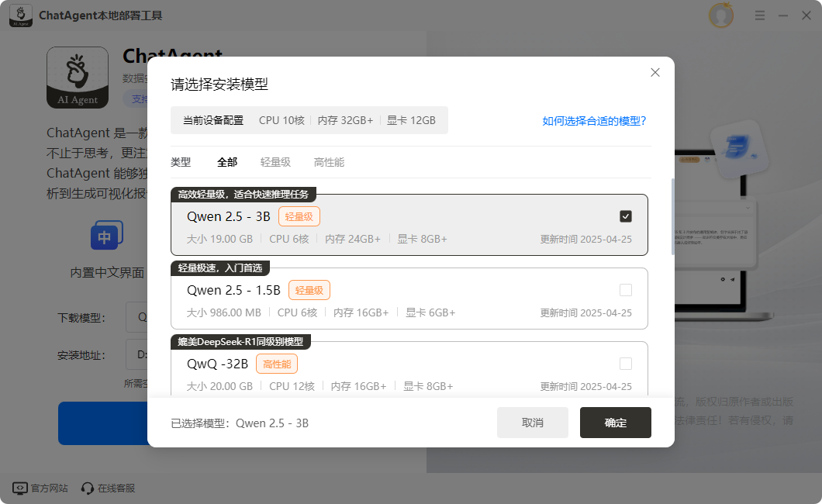Click CPU 12核 on QwQ -32B
Screen dimensions: 822x504
coord(292,386)
